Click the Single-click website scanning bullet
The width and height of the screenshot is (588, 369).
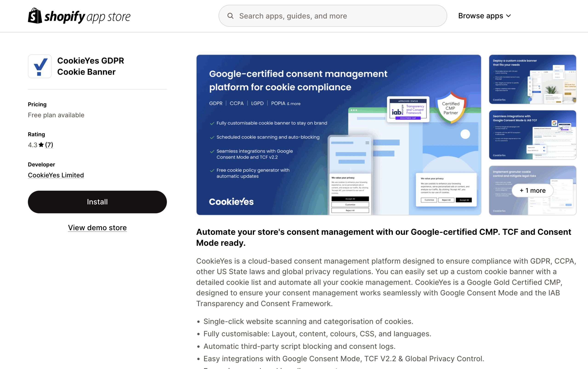tap(308, 321)
